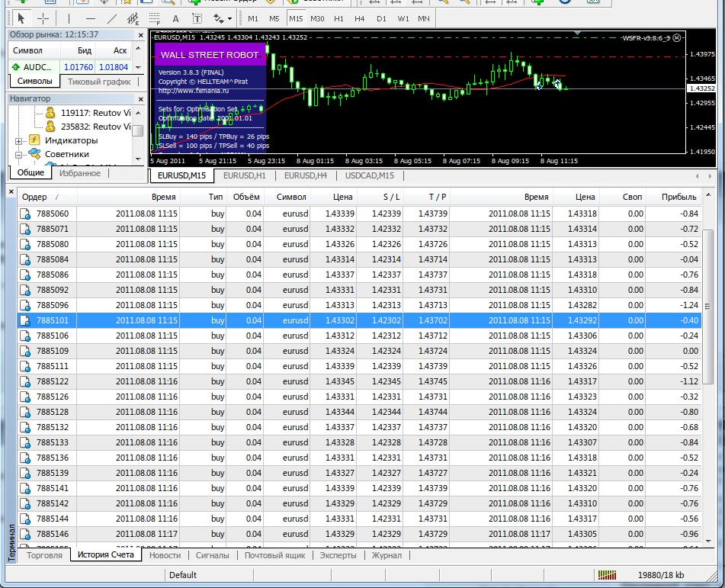Open the Тиковый график tab
725x588 pixels.
click(x=99, y=82)
